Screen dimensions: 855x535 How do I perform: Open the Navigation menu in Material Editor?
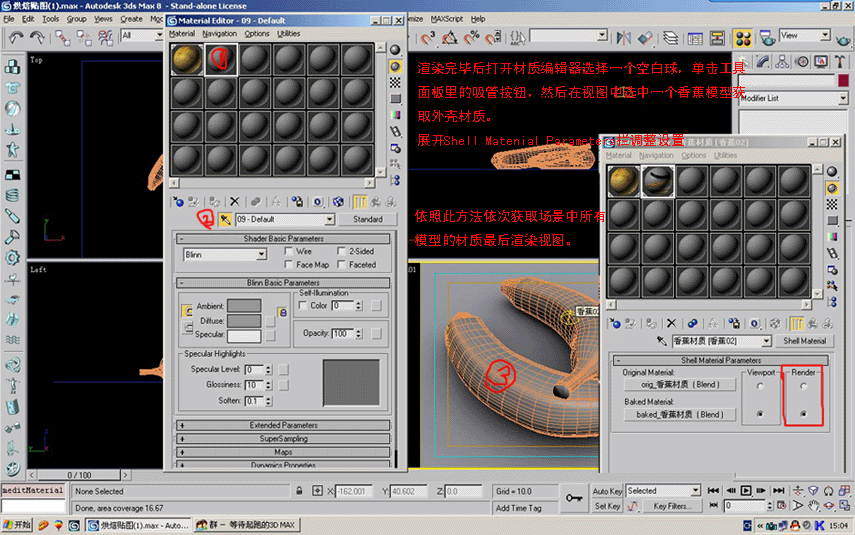[x=219, y=34]
